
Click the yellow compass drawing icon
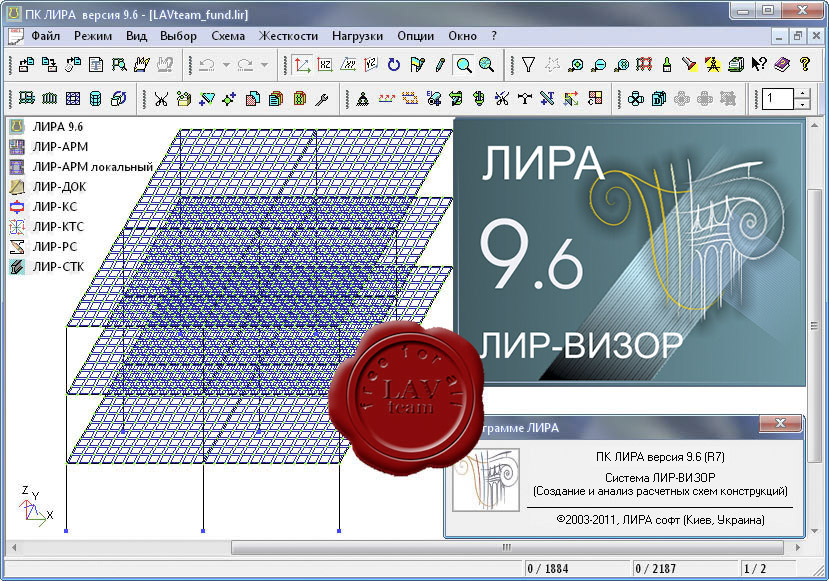click(x=713, y=65)
